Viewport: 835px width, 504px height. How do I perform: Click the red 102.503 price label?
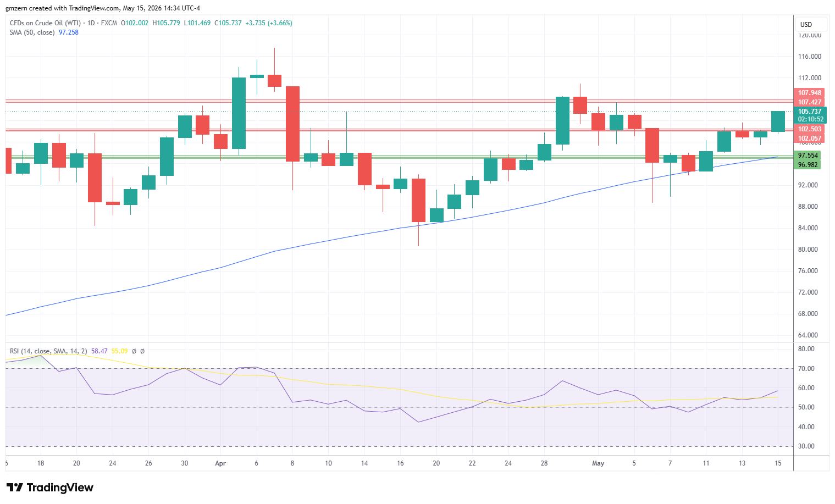[809, 129]
